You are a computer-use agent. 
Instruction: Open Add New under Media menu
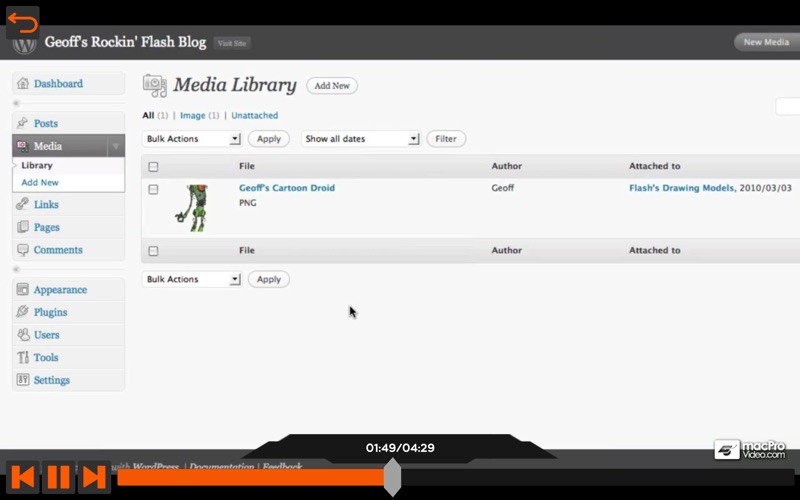click(40, 183)
